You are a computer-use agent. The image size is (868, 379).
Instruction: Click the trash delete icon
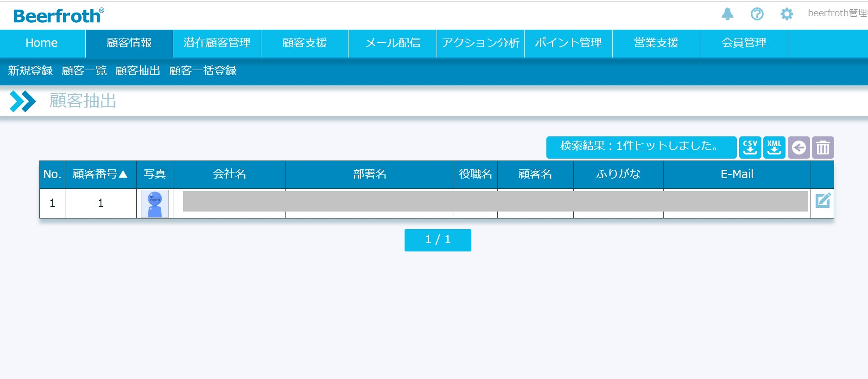(x=823, y=148)
